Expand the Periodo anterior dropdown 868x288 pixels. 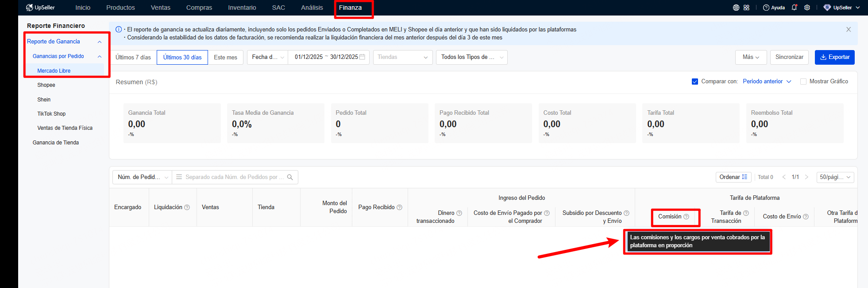[x=767, y=82]
